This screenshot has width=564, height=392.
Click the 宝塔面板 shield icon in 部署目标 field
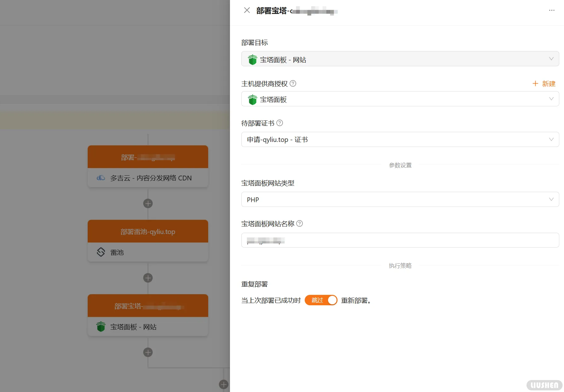pos(252,59)
